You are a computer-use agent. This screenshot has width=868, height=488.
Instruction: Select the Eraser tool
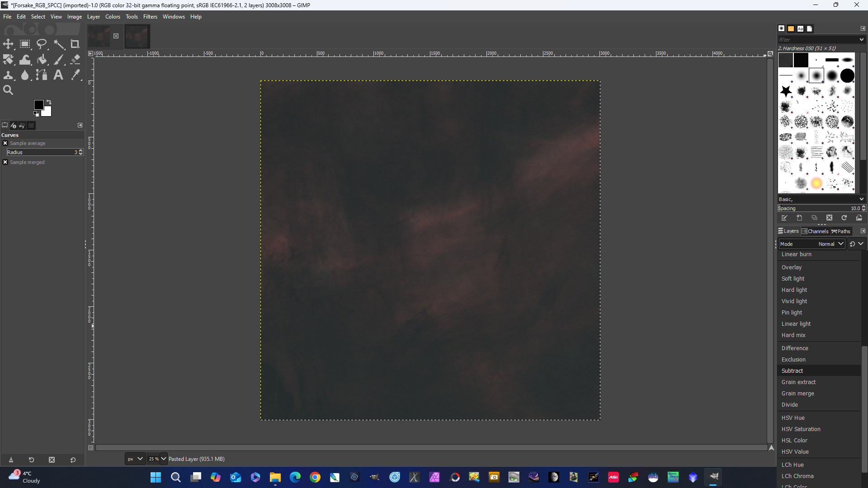click(75, 59)
